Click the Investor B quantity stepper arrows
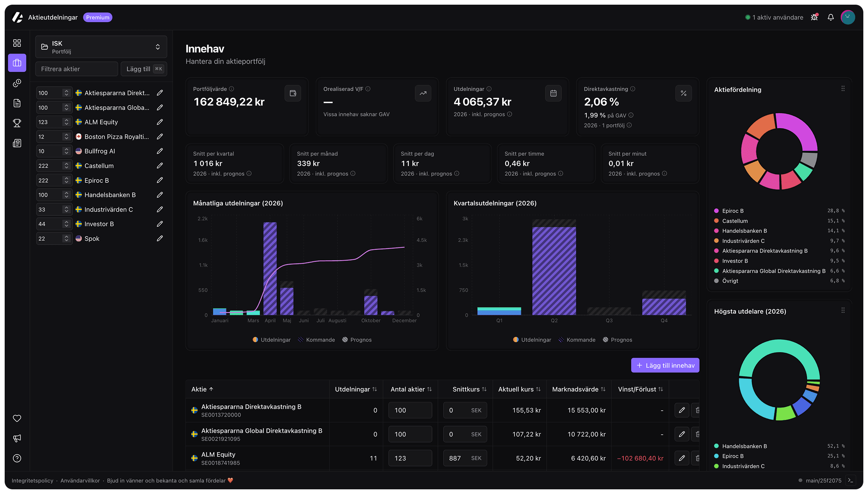 [x=66, y=224]
